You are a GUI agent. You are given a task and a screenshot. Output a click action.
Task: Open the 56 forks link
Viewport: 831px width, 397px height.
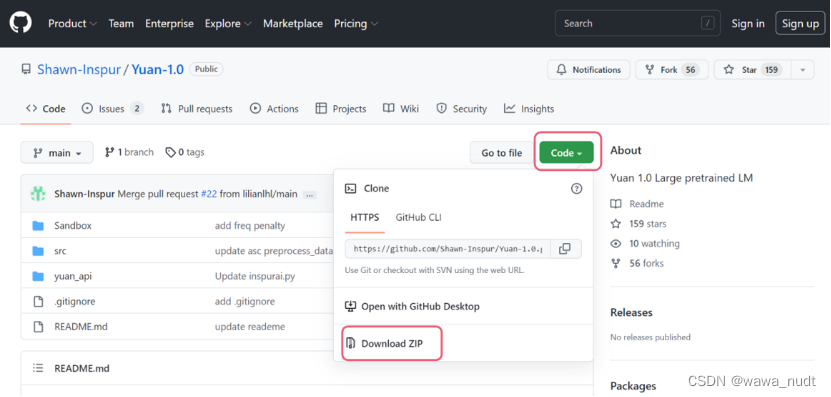637,263
